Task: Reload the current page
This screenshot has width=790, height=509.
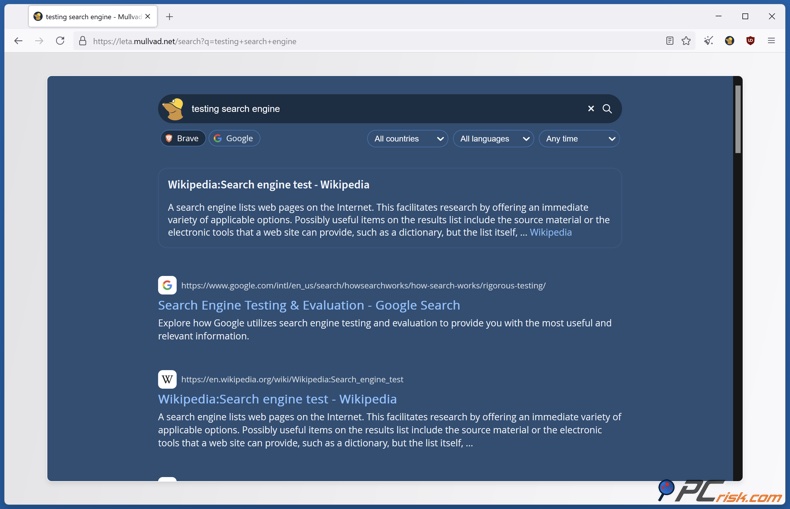Action: [x=60, y=41]
